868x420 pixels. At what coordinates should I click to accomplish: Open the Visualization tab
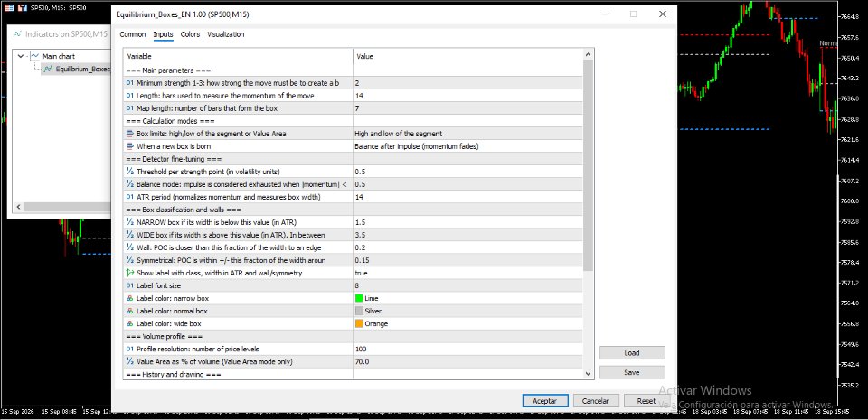[226, 34]
